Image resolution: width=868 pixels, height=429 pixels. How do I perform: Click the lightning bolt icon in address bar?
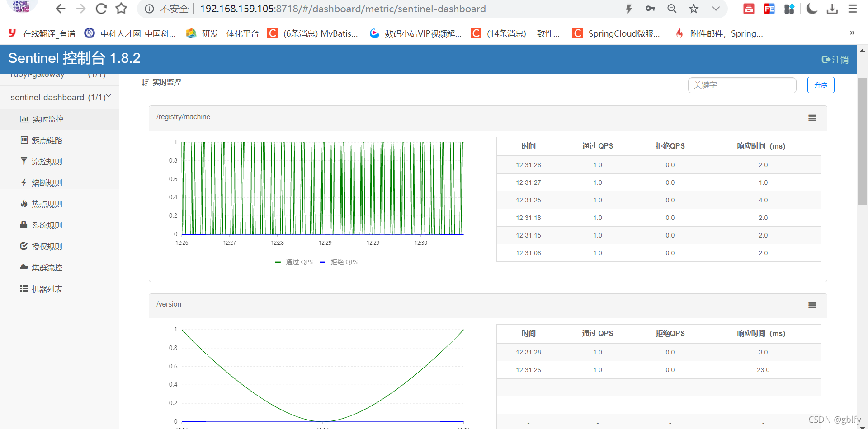[x=629, y=9]
